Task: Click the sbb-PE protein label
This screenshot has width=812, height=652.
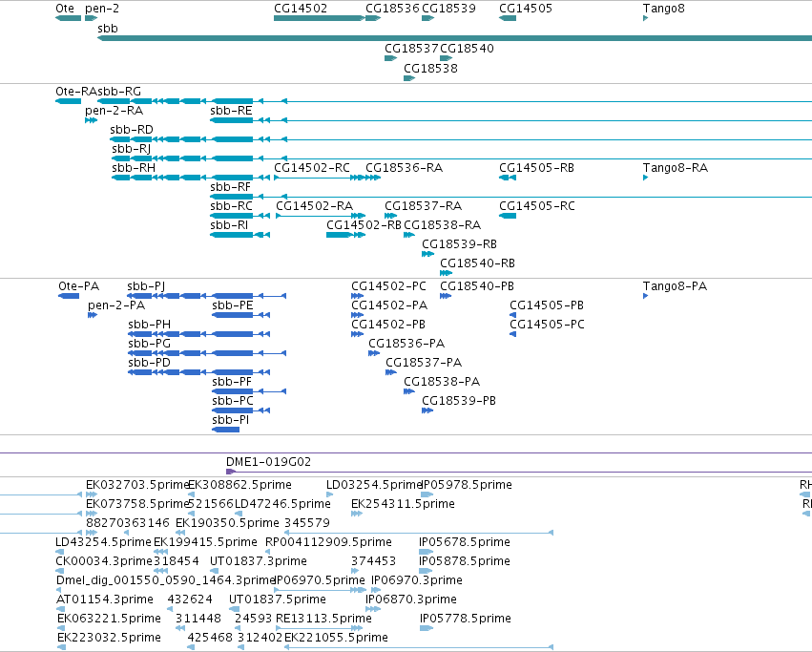Action: coord(233,305)
